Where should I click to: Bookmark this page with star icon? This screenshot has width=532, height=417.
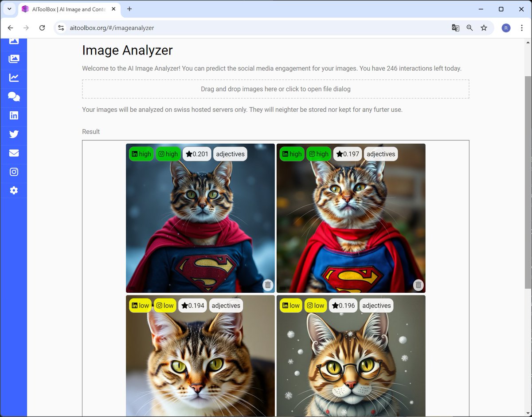point(484,28)
